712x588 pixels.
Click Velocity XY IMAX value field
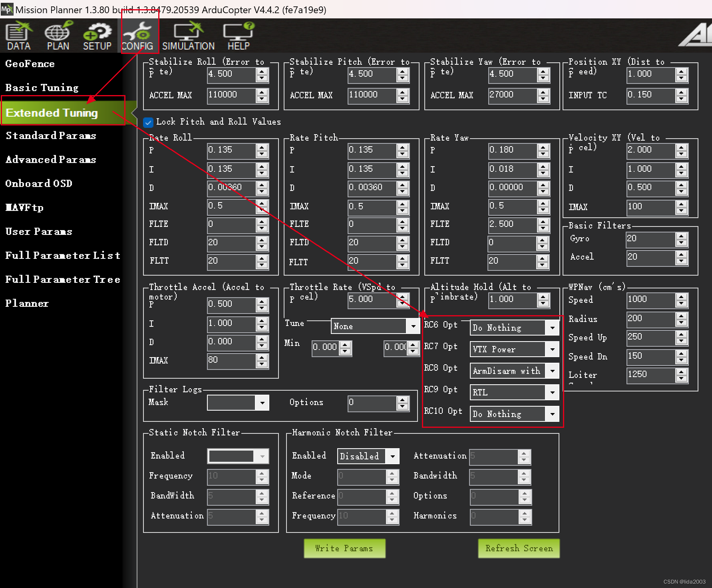pyautogui.click(x=651, y=207)
